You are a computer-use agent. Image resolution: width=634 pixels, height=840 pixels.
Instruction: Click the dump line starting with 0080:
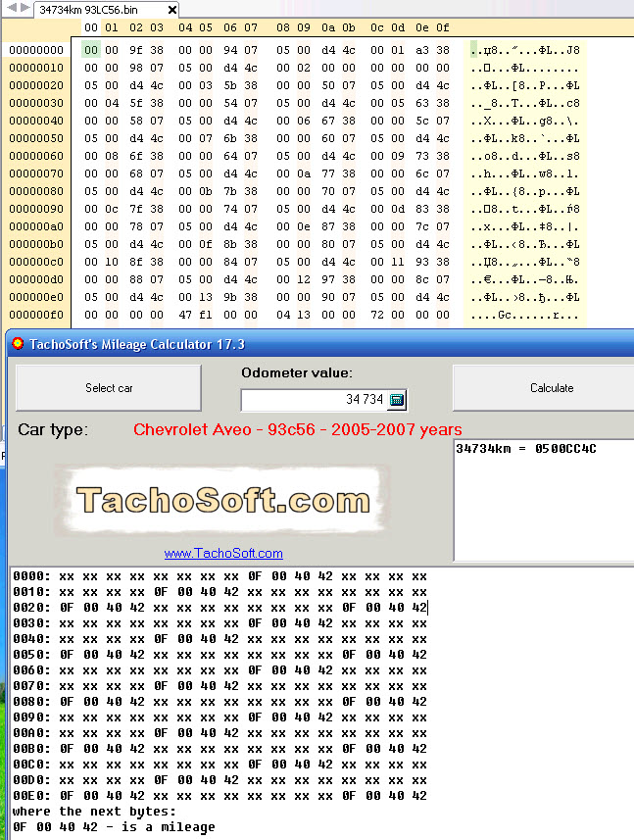[220, 702]
